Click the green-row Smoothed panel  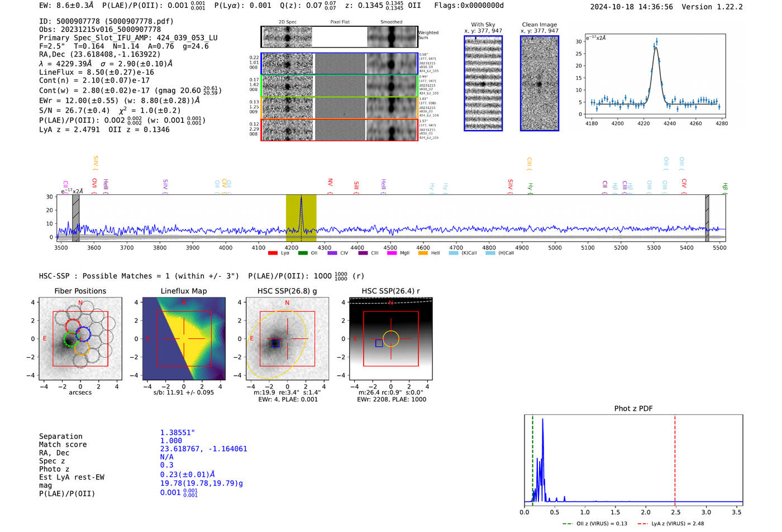[392, 86]
